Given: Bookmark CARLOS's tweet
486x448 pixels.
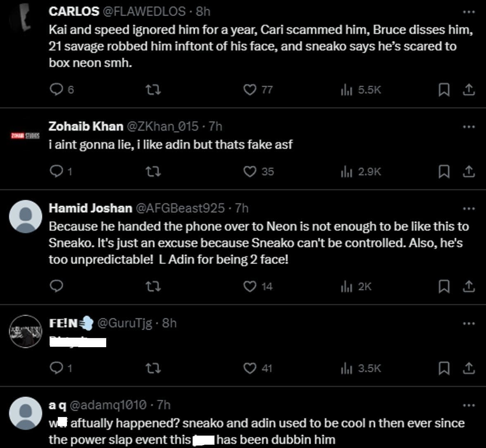Looking at the screenshot, I should tap(443, 90).
